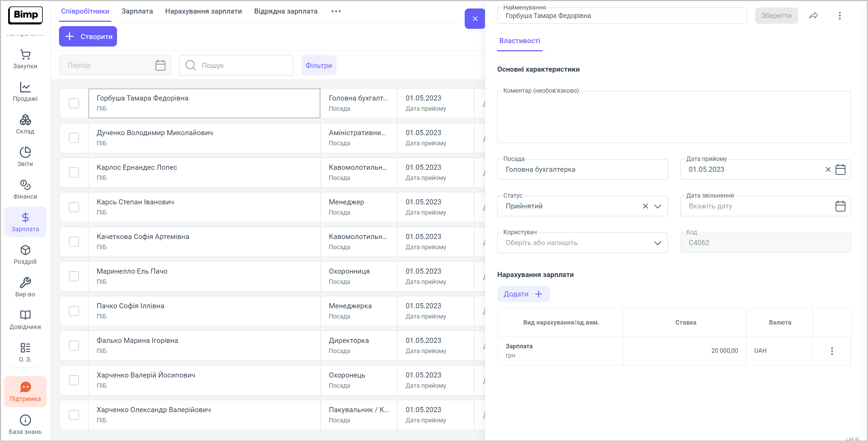Open the Користувач dropdown
Screen dimensions: 868x442
pyautogui.click(x=657, y=243)
